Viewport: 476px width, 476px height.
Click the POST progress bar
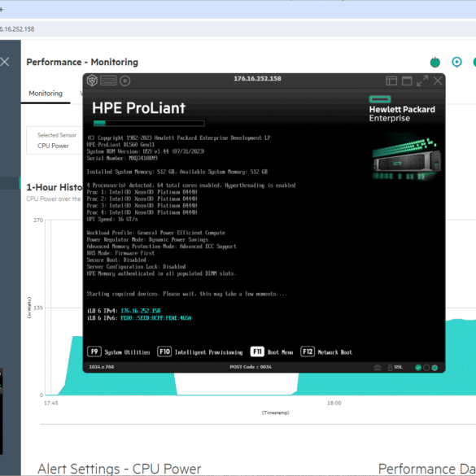click(149, 123)
